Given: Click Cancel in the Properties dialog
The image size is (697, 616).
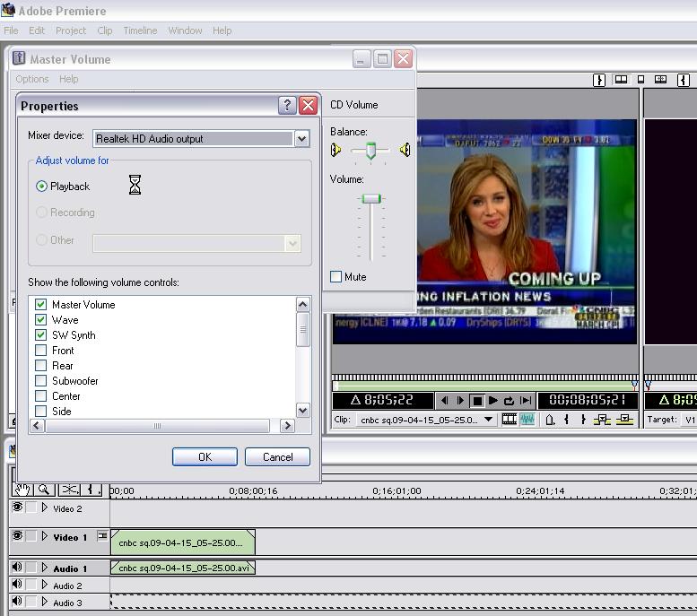Looking at the screenshot, I should 277,457.
